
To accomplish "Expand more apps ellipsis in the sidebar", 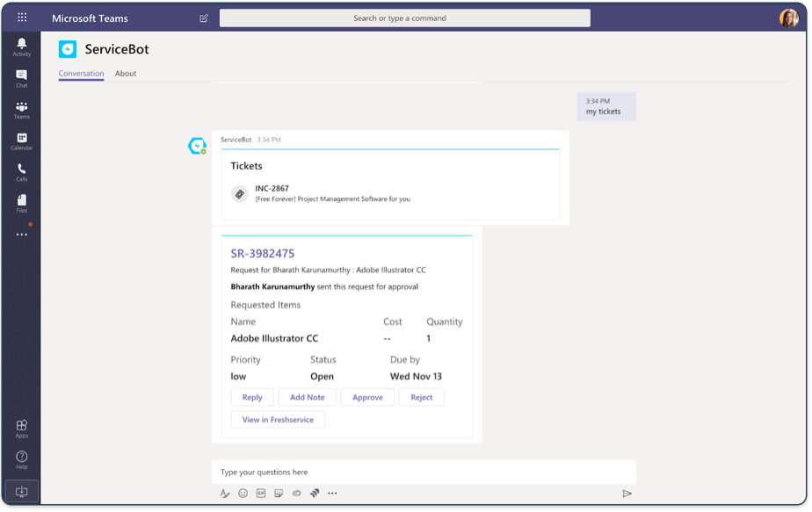I will point(21,234).
